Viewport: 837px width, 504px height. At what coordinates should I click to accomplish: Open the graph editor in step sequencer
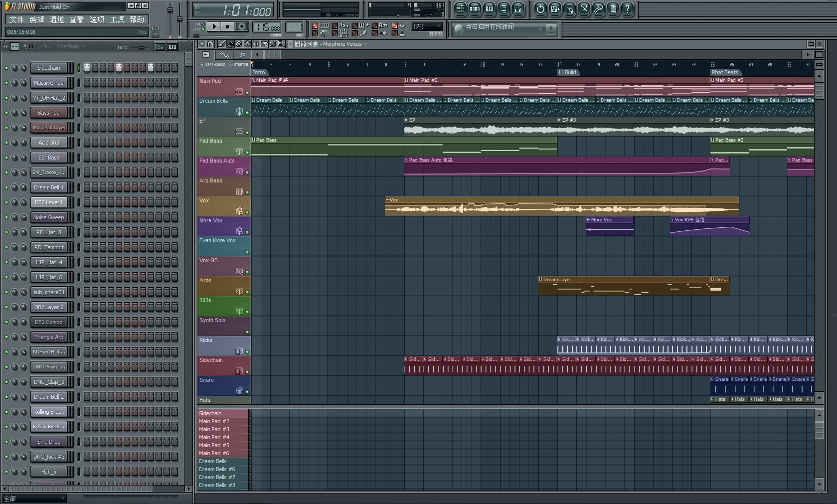click(160, 47)
